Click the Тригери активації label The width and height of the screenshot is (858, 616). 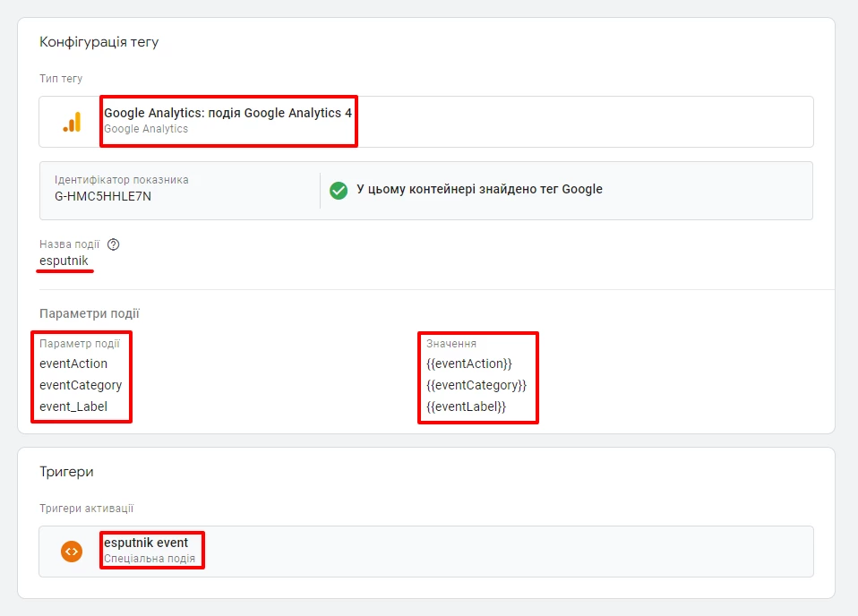point(87,509)
